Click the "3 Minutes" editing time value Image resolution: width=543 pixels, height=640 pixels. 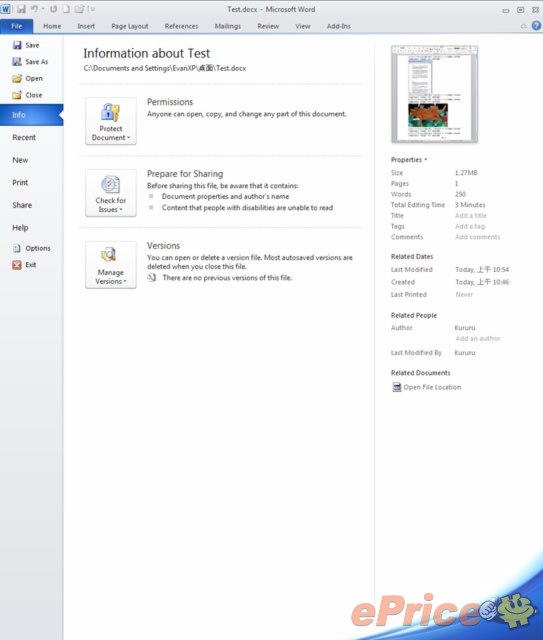click(x=470, y=205)
